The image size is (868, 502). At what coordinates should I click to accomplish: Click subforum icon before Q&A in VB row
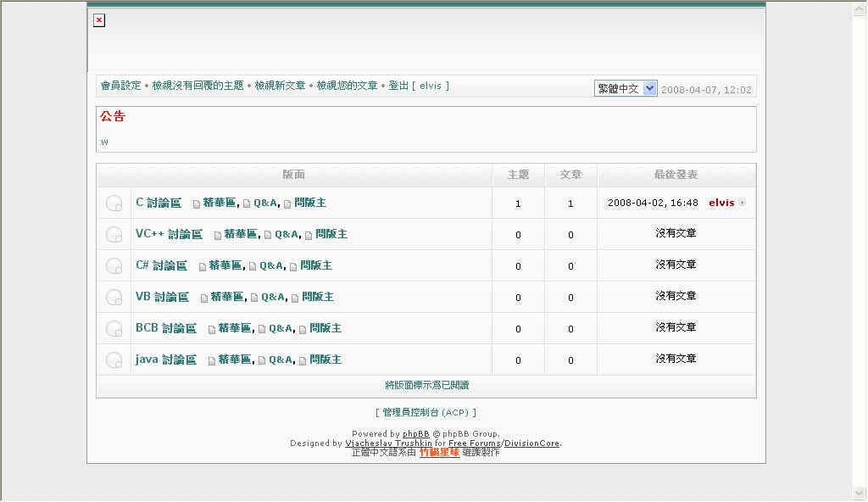[254, 298]
